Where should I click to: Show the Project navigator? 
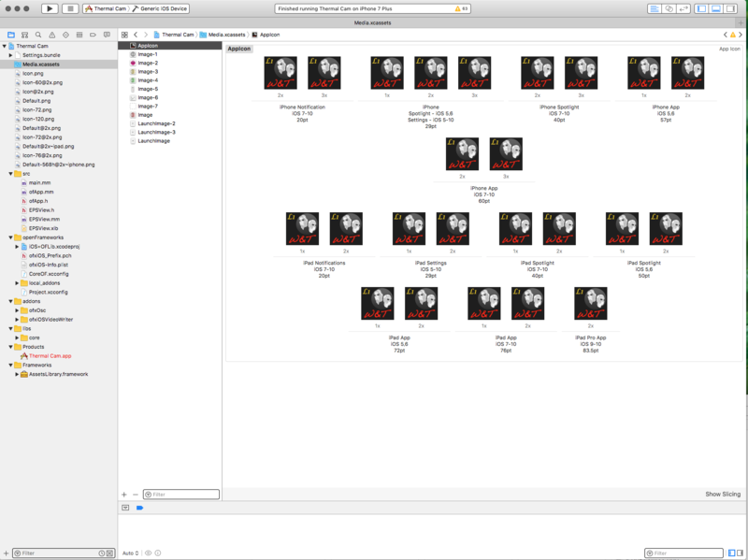tap(11, 35)
